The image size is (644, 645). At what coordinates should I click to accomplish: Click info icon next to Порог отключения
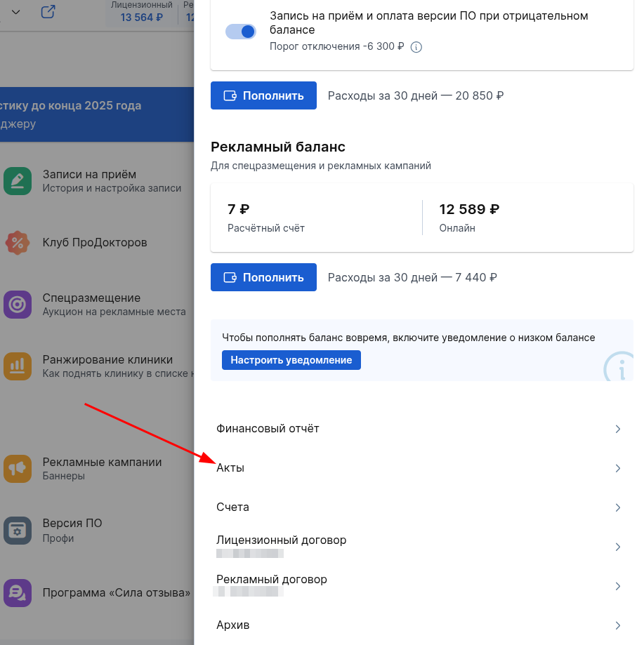[416, 47]
